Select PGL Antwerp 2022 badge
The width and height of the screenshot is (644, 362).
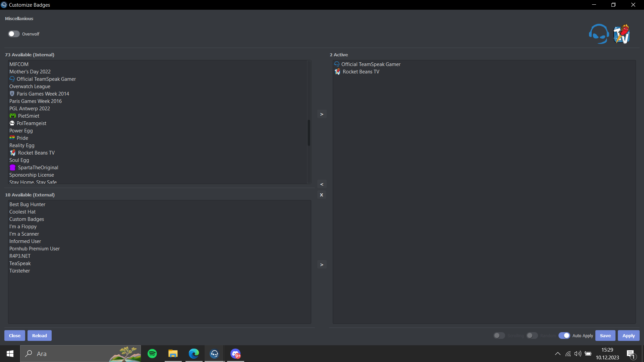coord(30,108)
